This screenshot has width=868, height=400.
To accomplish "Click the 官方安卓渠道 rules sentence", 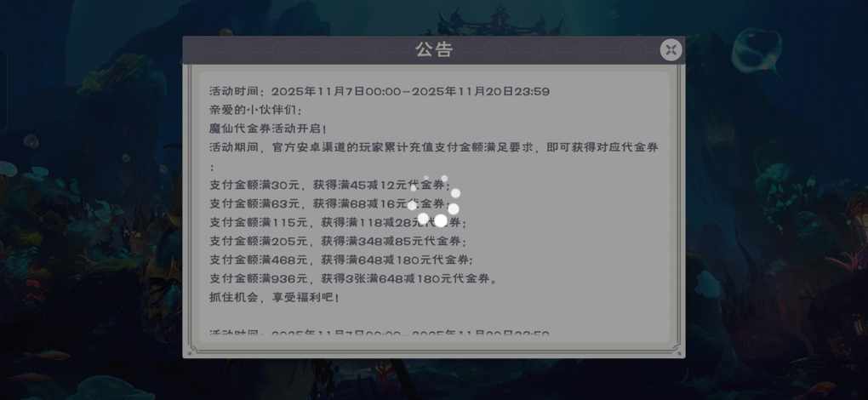I will (x=434, y=148).
